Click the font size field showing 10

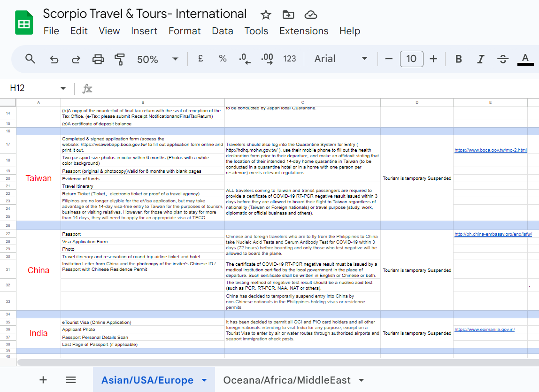tap(411, 59)
